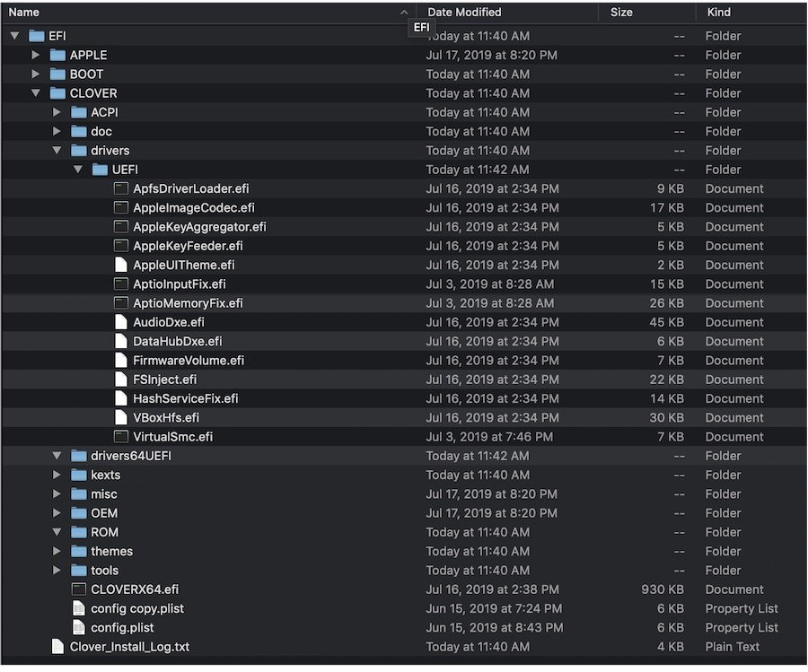Click the AptioInputFix.efi file icon
808x672 pixels.
click(121, 284)
